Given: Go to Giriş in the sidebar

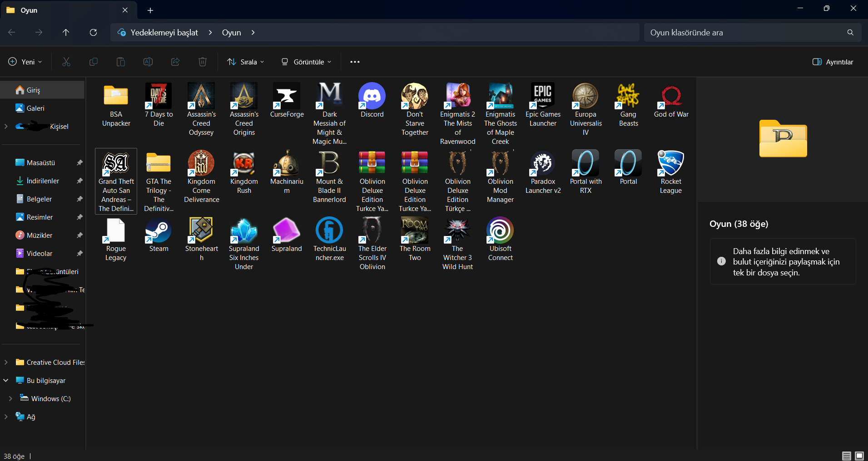Looking at the screenshot, I should tap(42, 90).
